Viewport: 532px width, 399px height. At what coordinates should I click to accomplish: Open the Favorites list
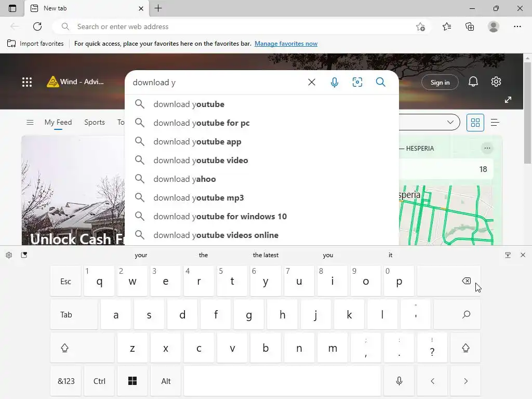coord(447,26)
